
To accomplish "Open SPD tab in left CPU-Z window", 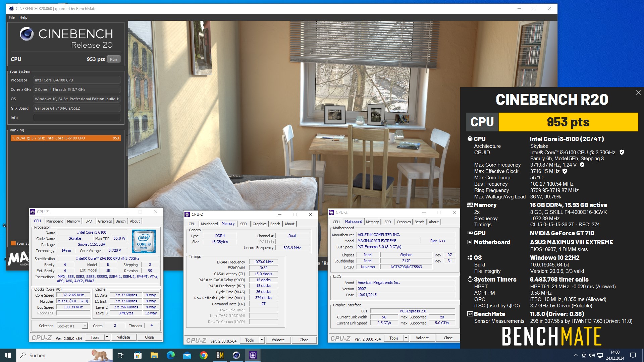I will pos(89,221).
